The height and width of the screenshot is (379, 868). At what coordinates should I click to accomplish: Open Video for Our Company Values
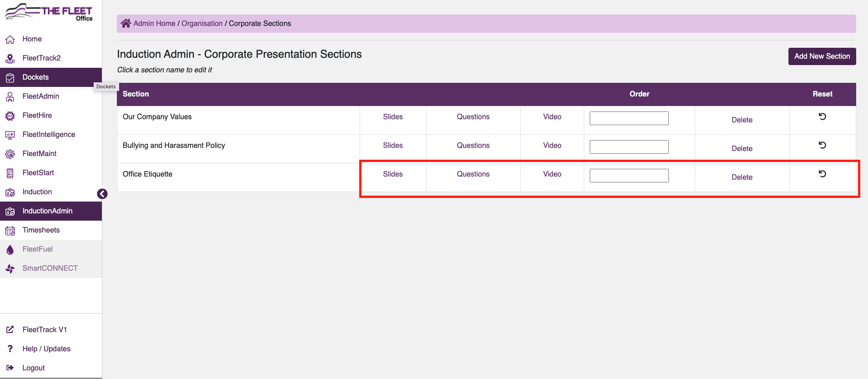click(552, 116)
